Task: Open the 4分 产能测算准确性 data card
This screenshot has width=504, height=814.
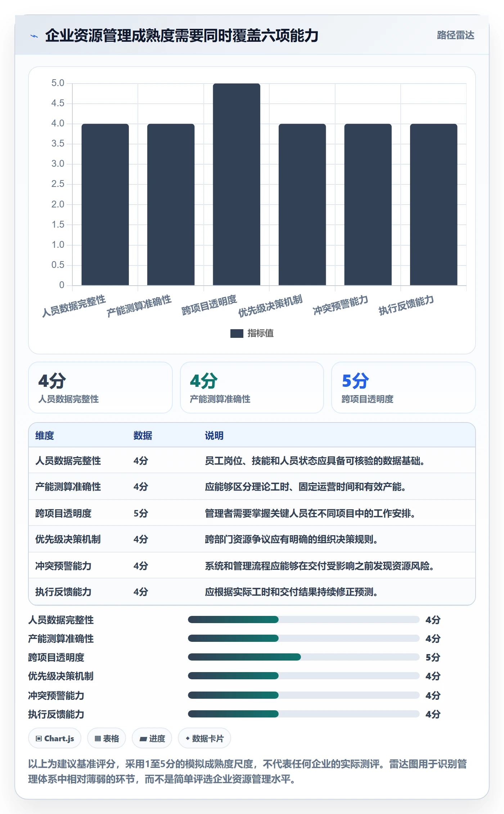Action: click(x=252, y=388)
